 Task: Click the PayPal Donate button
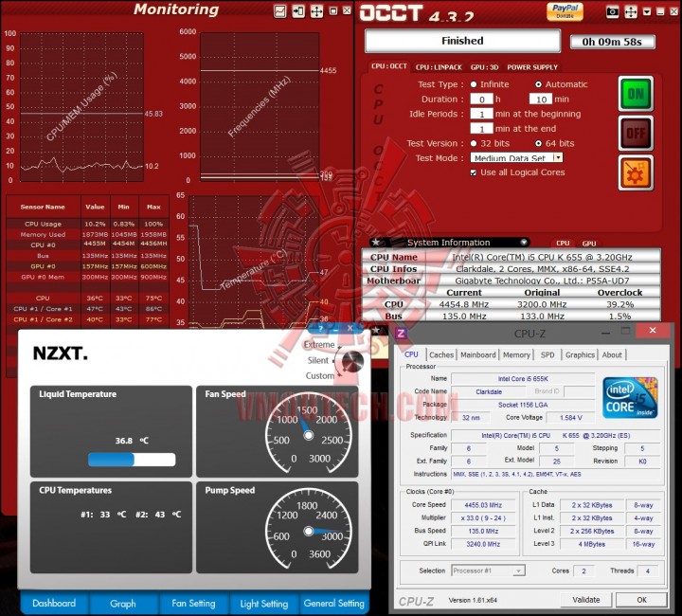pos(565,10)
